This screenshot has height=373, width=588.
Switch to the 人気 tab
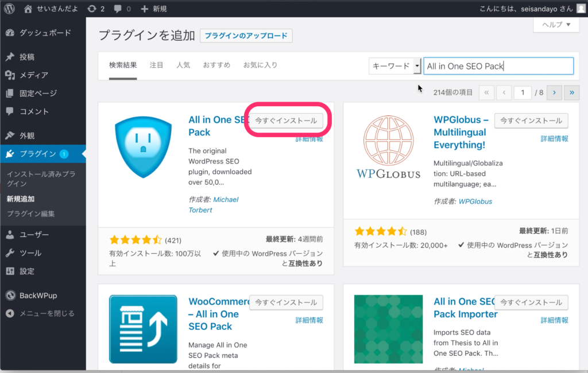click(183, 65)
